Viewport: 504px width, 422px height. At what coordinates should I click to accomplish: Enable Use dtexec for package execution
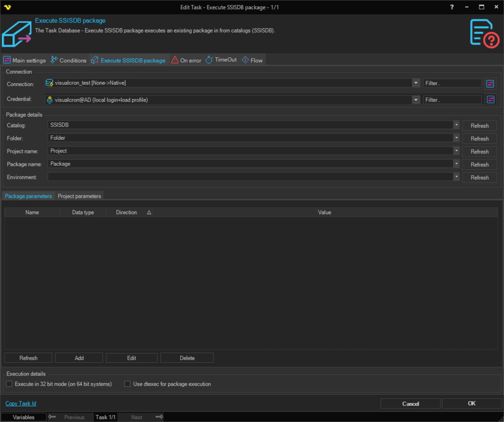coord(127,384)
